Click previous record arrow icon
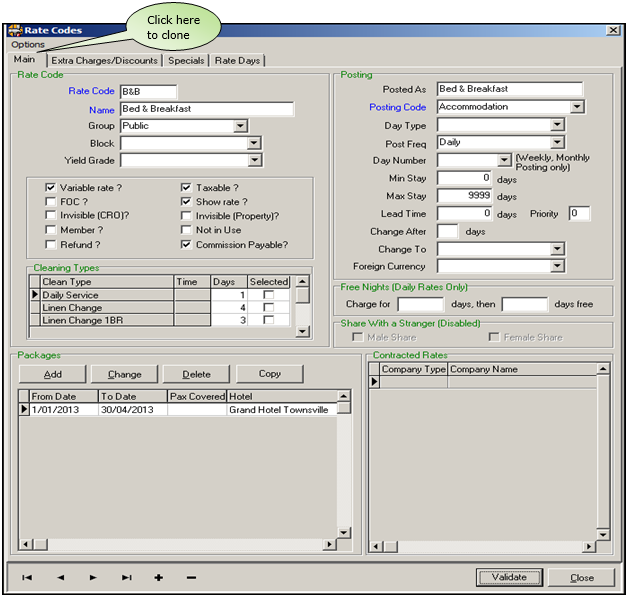The height and width of the screenshot is (602, 637). point(60,577)
